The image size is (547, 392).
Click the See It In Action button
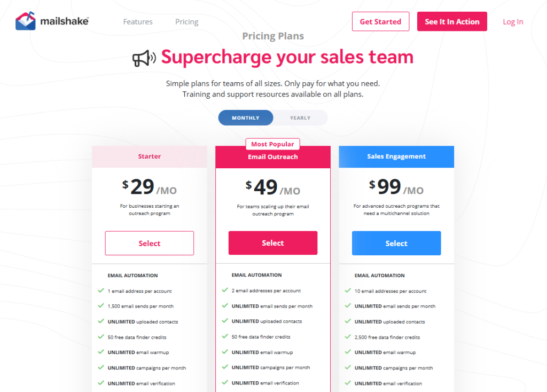coord(452,21)
